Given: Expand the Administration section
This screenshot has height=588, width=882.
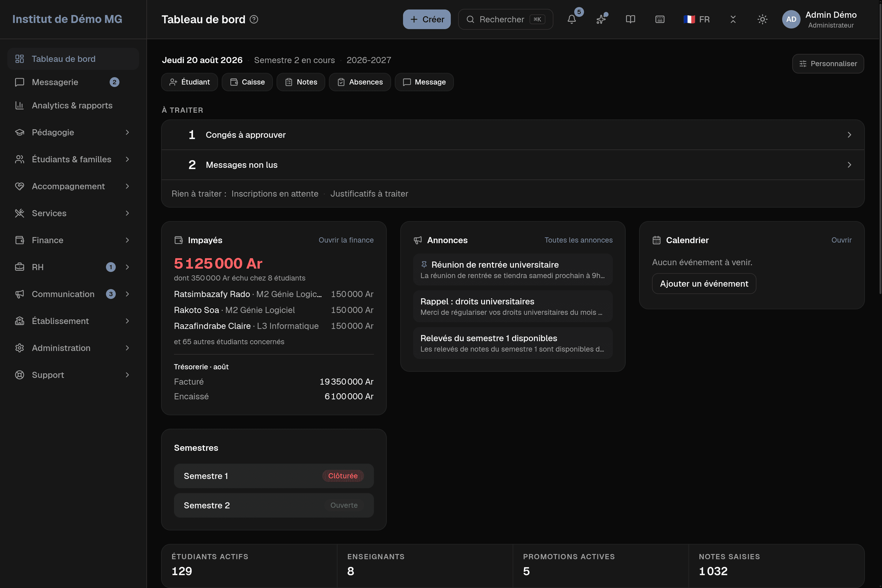Looking at the screenshot, I should pyautogui.click(x=73, y=348).
